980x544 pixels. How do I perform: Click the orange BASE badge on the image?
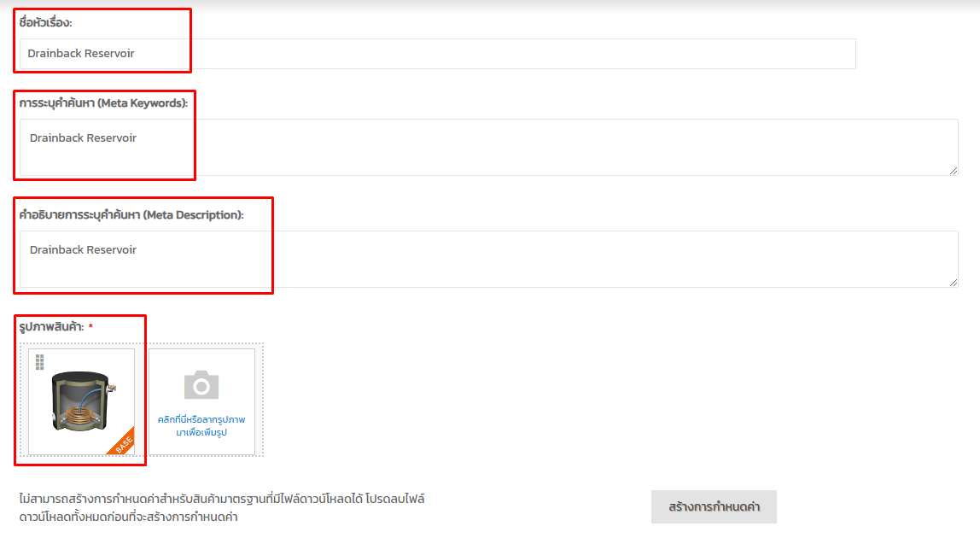[122, 442]
